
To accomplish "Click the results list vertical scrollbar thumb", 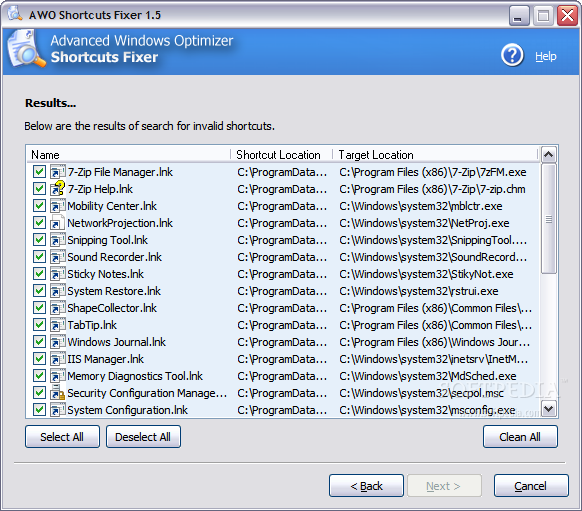I will click(x=549, y=219).
